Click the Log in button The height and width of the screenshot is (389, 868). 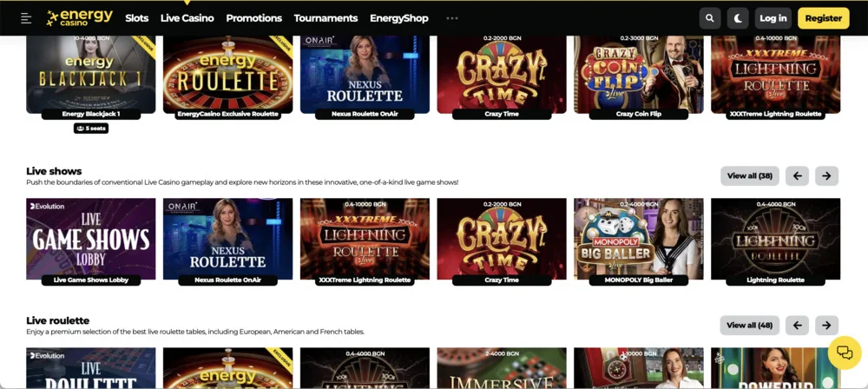point(773,18)
